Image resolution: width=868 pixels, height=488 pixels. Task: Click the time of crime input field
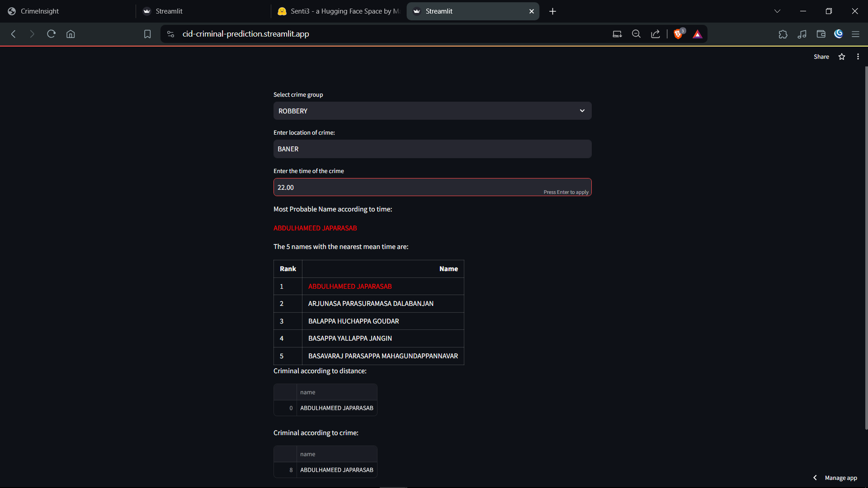point(407,187)
